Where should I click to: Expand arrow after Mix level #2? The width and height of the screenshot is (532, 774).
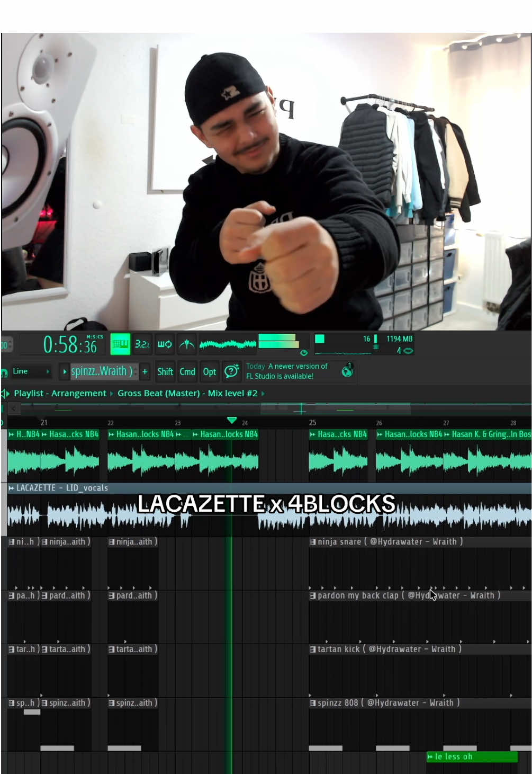point(263,394)
